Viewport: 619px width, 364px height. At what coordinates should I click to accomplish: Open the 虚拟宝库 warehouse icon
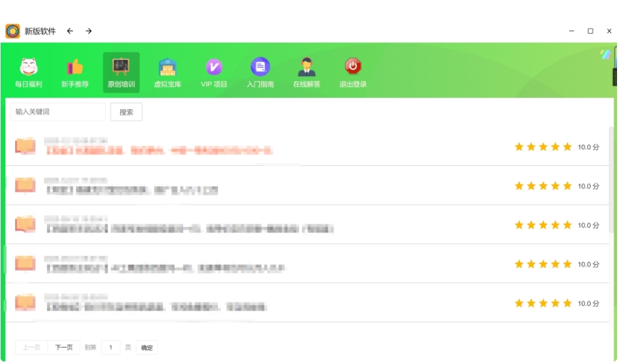click(167, 67)
